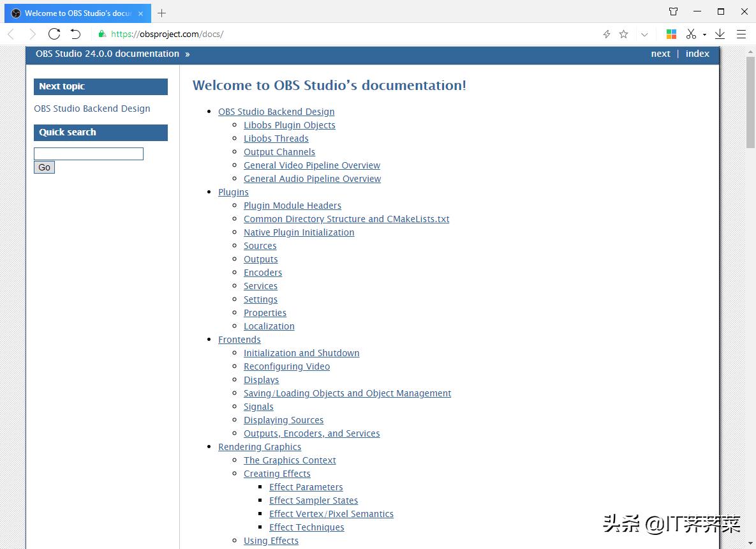The image size is (756, 549).
Task: Open the 'Services' link
Action: (x=260, y=286)
